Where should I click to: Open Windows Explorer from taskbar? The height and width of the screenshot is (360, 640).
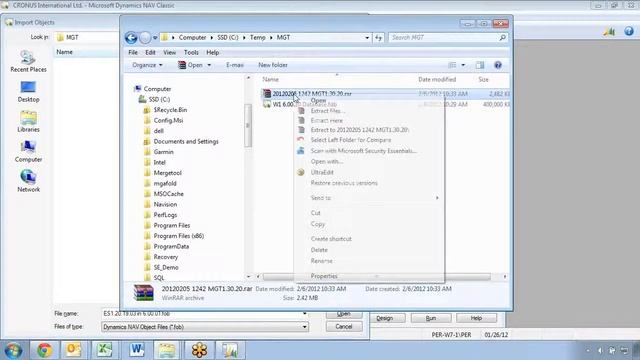167,350
